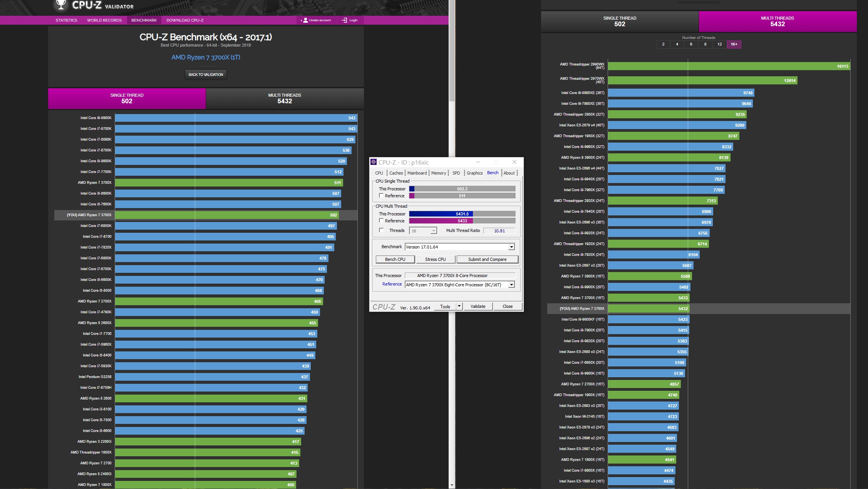Click the scrollbar down arrow of the browser
Screen dimensions: 868x489
(x=452, y=485)
